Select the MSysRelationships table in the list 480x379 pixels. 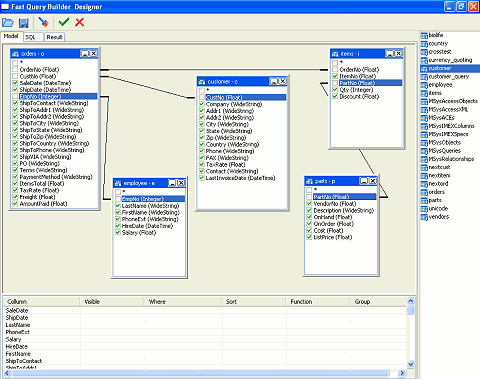coord(451,159)
